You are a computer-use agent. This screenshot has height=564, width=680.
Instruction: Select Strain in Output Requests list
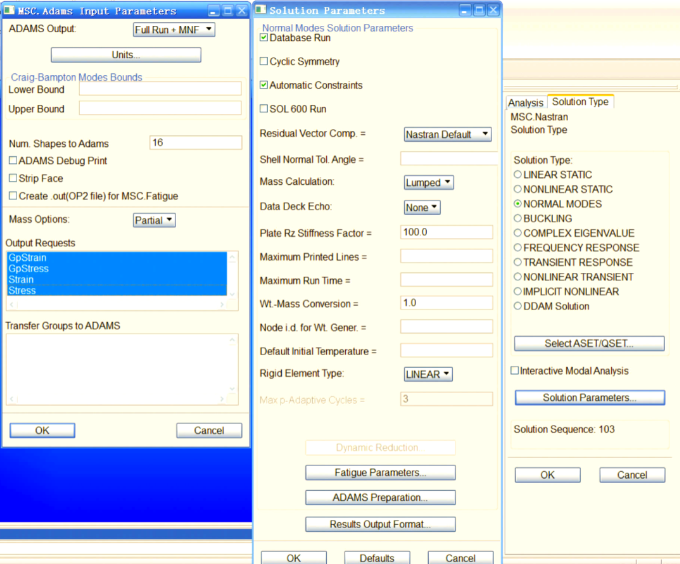pos(117,279)
